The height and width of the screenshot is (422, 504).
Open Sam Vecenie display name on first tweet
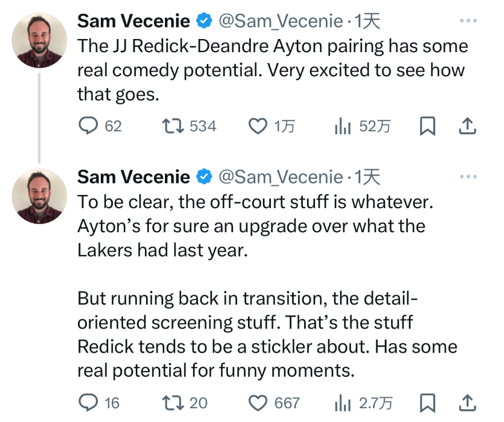[133, 22]
